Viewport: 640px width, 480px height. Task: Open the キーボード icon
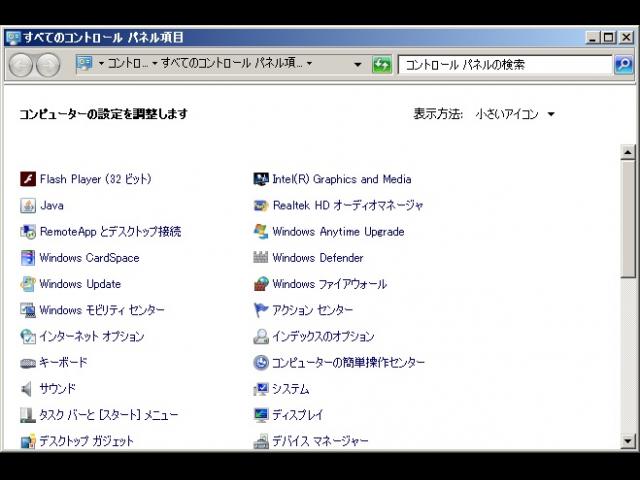pyautogui.click(x=28, y=363)
